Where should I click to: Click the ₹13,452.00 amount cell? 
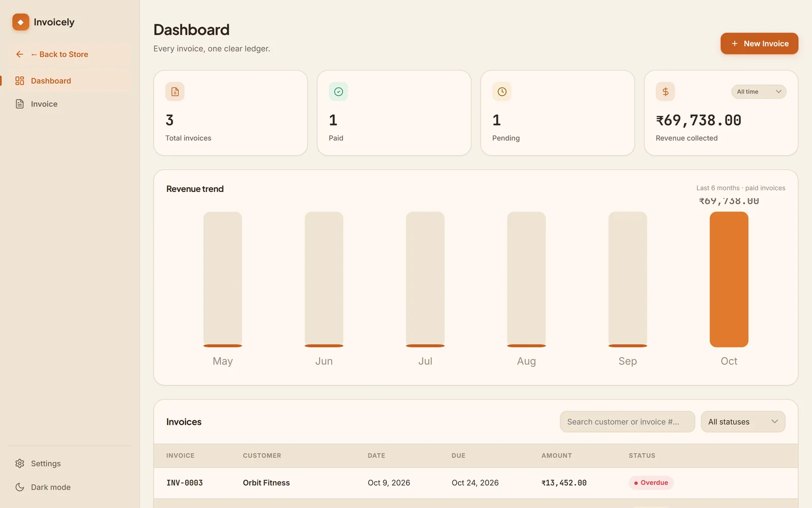tap(564, 483)
